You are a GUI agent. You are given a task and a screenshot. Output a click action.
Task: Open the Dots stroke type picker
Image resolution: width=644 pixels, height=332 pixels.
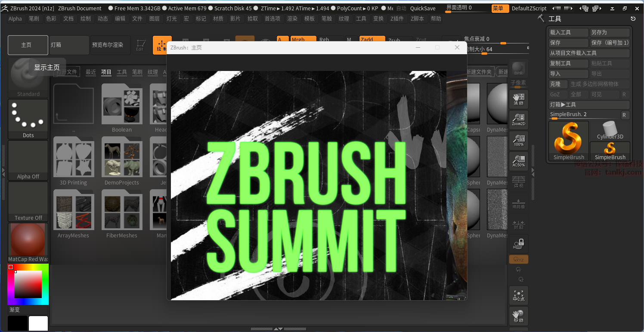(x=28, y=119)
